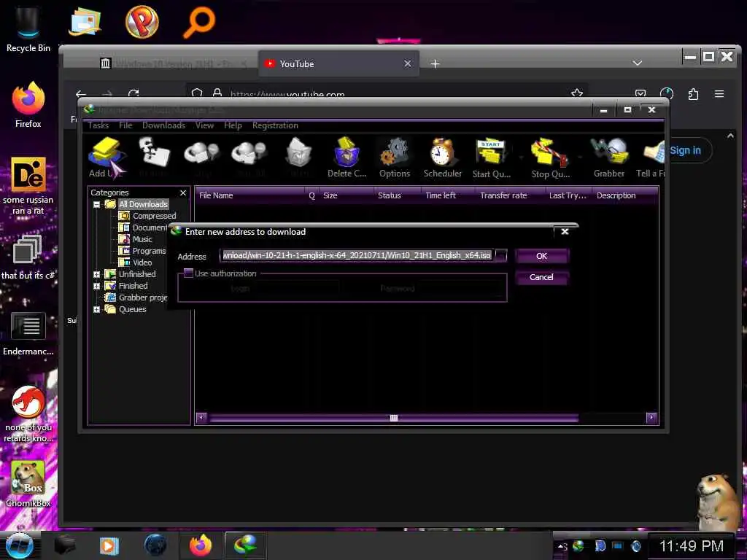Click the greyed Delete toolbar icon
The image size is (747, 560).
(x=298, y=157)
